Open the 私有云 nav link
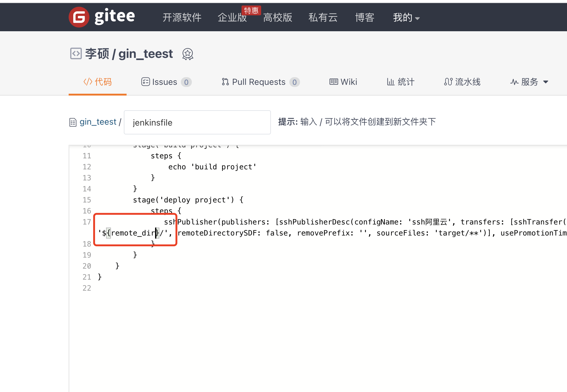Screen dimensions: 567x392 (323, 17)
